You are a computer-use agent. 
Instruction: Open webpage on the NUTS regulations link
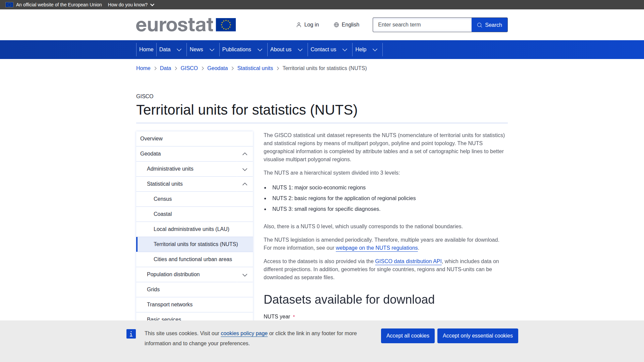pos(377,248)
